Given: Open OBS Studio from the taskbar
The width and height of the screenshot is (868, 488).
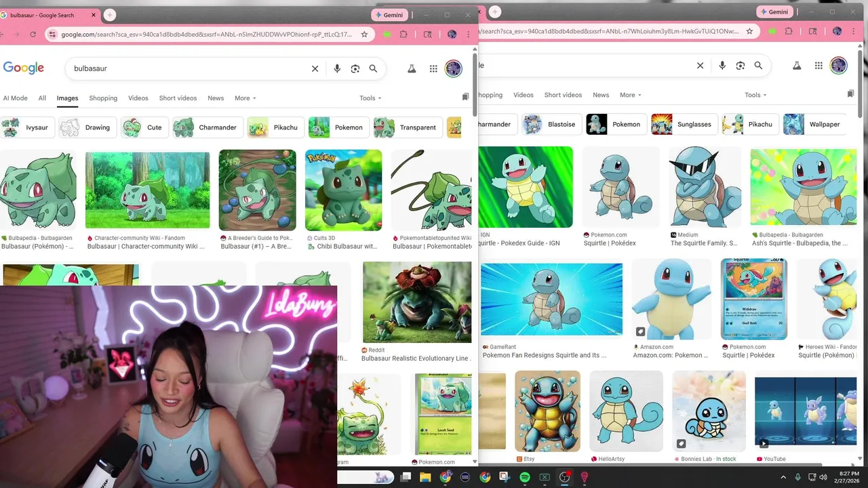Looking at the screenshot, I should click(x=564, y=477).
